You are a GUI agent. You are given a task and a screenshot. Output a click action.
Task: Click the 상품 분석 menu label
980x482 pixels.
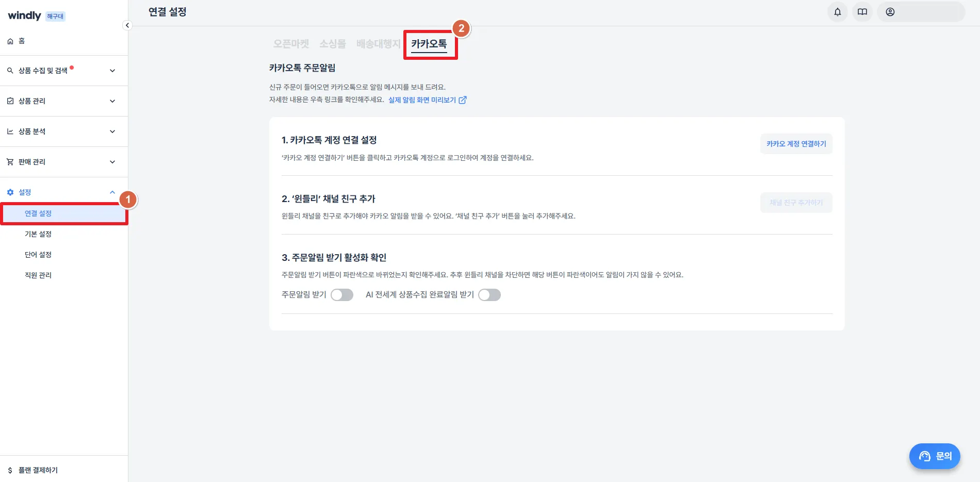[x=32, y=131]
